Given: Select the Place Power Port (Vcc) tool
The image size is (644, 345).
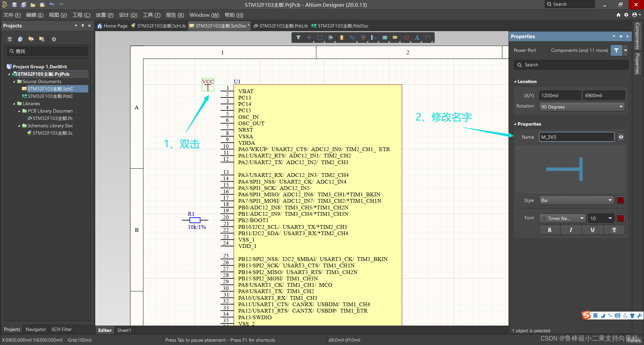Looking at the screenshot, I should point(363,38).
